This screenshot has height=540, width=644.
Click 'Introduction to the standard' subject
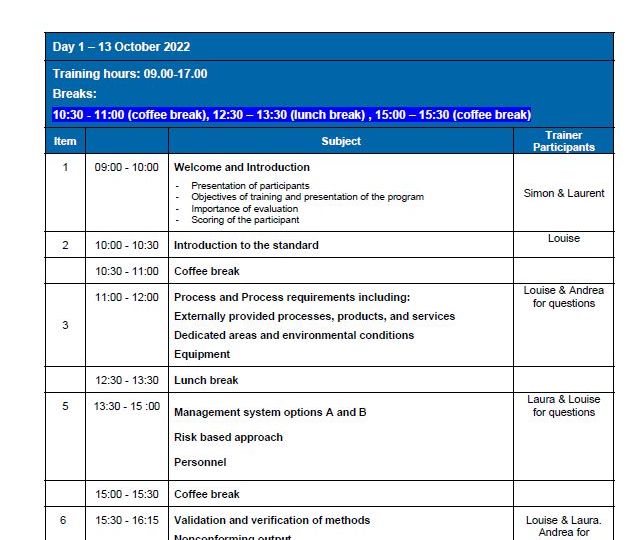246,246
